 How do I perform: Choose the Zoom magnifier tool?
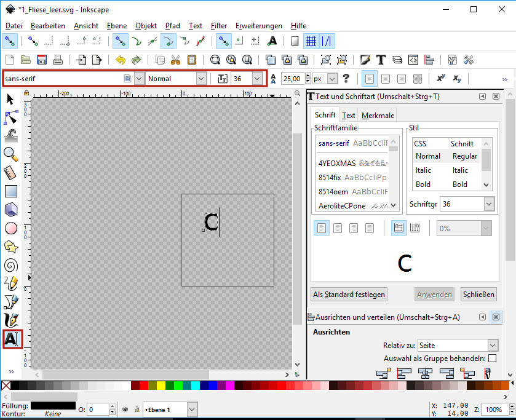tap(11, 154)
